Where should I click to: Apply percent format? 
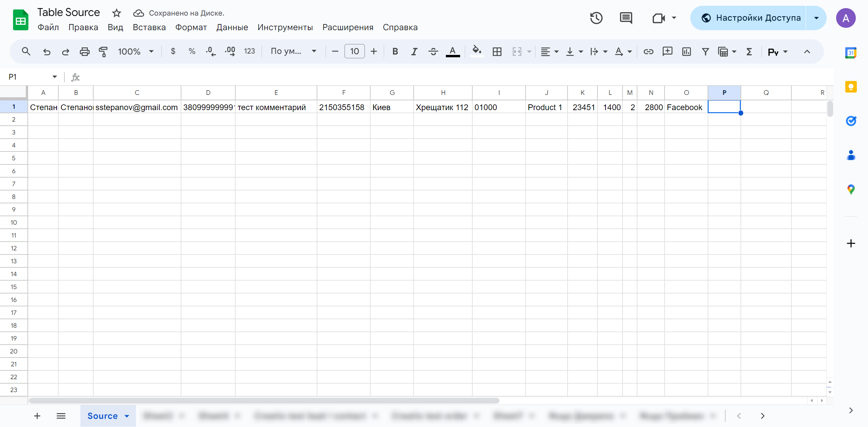click(x=192, y=52)
